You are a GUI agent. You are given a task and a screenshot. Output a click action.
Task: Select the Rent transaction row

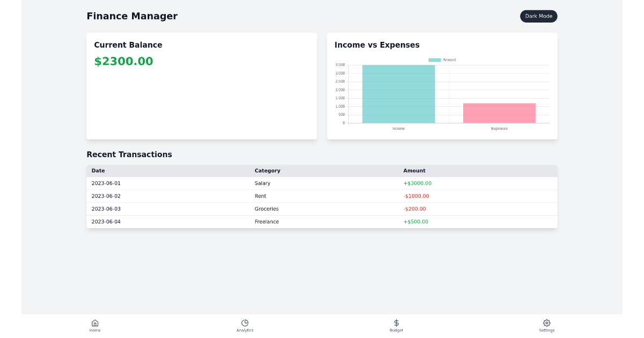322,196
